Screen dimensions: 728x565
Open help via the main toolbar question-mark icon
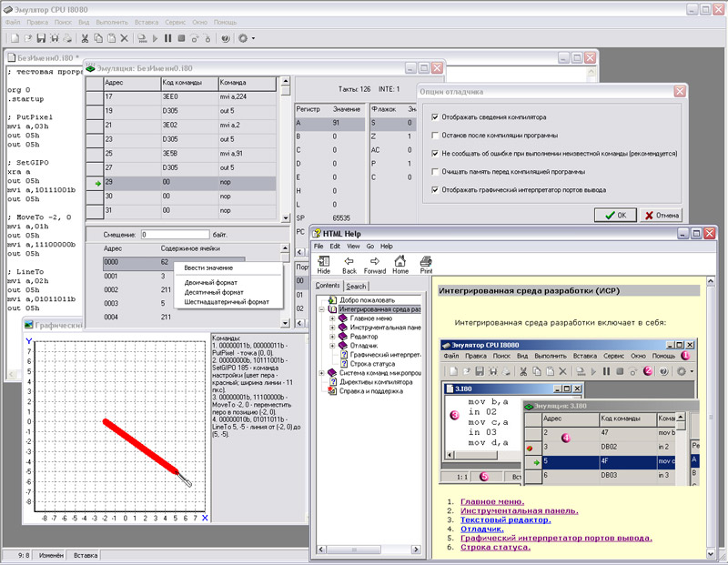pyautogui.click(x=225, y=38)
